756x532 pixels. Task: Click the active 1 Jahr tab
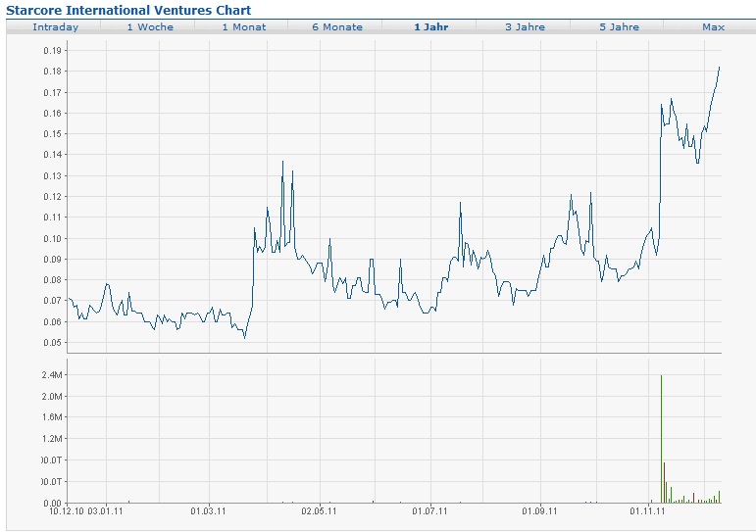point(431,27)
